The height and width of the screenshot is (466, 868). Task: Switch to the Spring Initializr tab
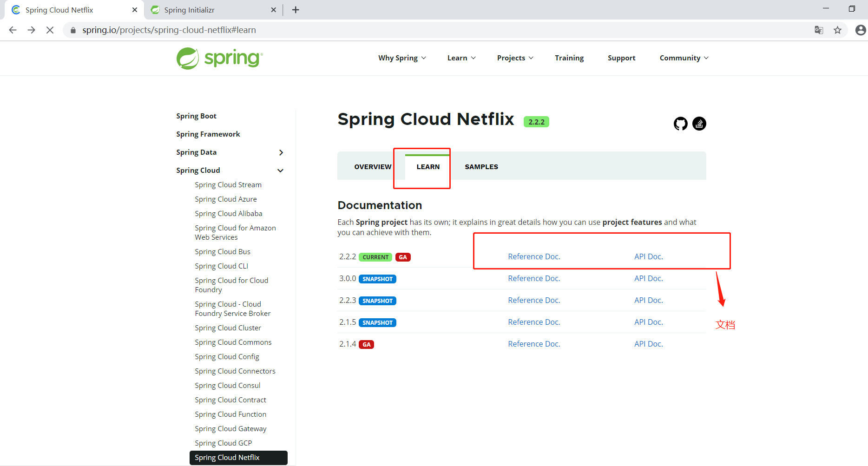pos(213,10)
